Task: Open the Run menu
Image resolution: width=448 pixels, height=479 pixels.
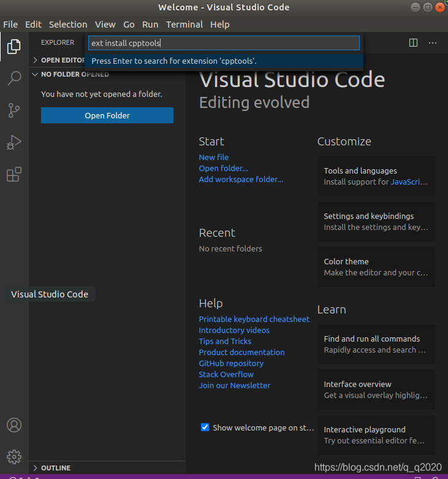Action: pos(150,25)
